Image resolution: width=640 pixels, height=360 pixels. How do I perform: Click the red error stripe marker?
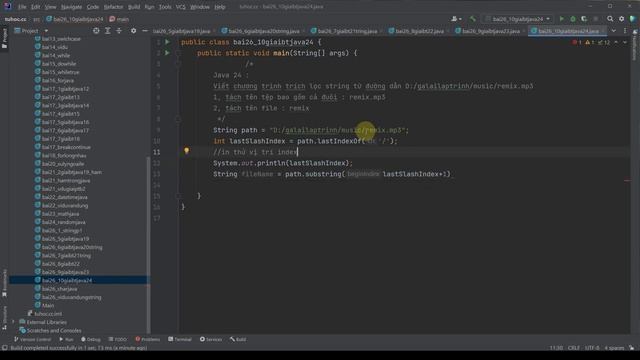click(627, 180)
